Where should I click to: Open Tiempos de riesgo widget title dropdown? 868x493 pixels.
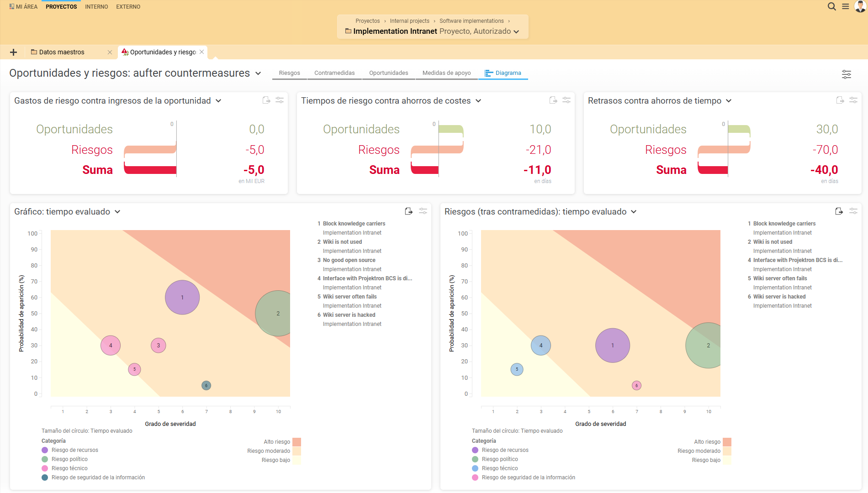(x=478, y=101)
